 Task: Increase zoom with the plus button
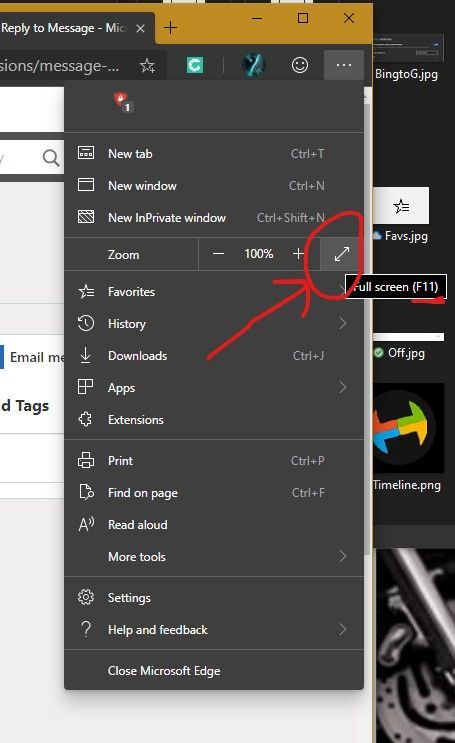pyautogui.click(x=298, y=254)
